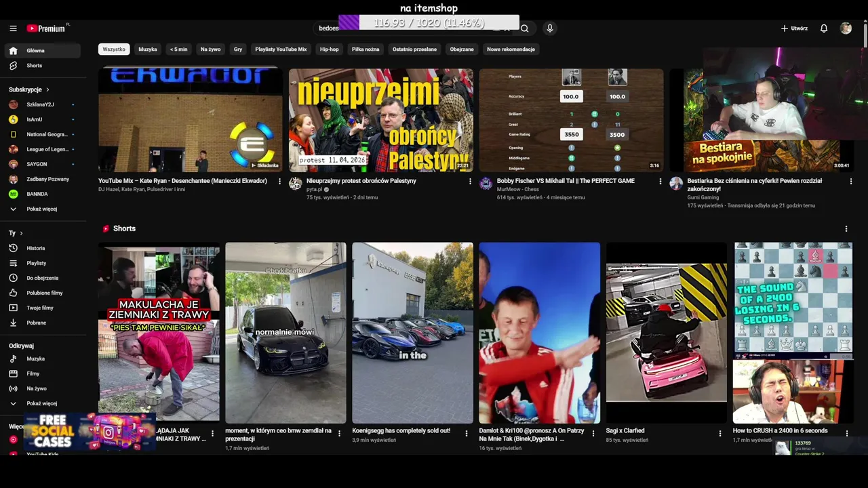
Task: Select the < 5 min filter chip
Action: 179,49
